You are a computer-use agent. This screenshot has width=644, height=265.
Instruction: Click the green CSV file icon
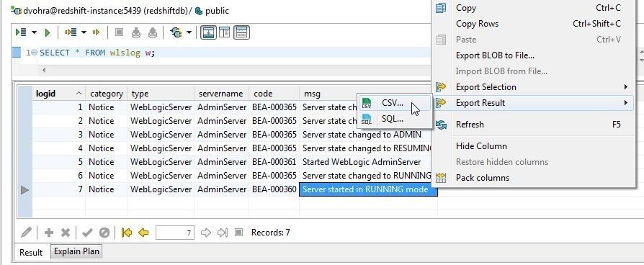click(367, 104)
